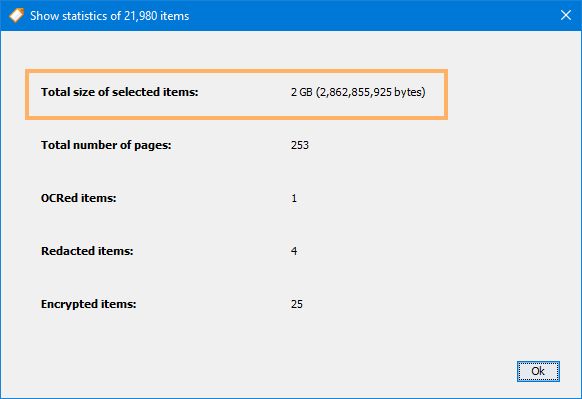Click the encrypted items value 25

(297, 304)
